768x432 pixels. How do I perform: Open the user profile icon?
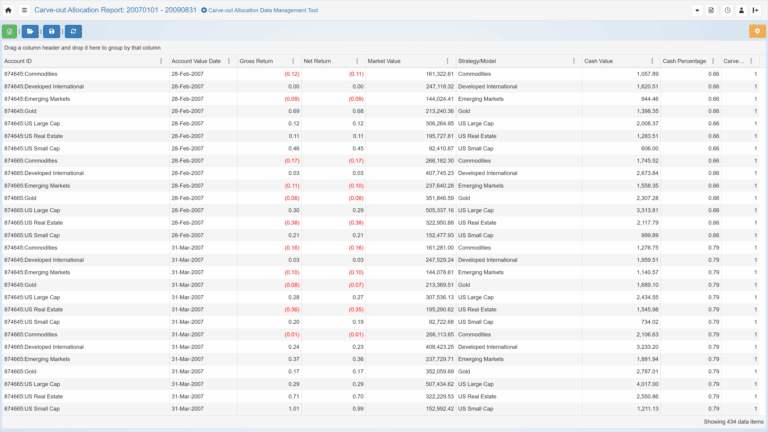tap(741, 10)
